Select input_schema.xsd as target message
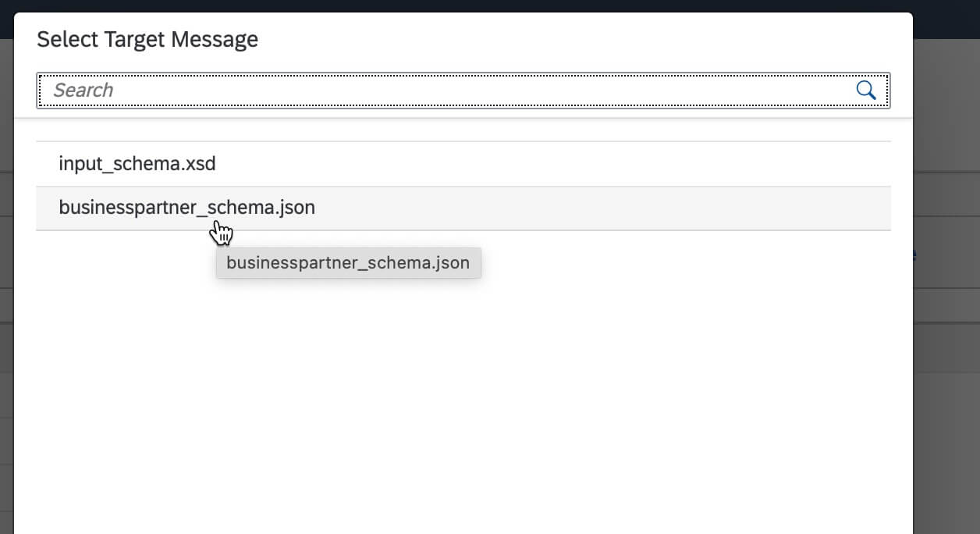This screenshot has height=534, width=980. pyautogui.click(x=137, y=164)
